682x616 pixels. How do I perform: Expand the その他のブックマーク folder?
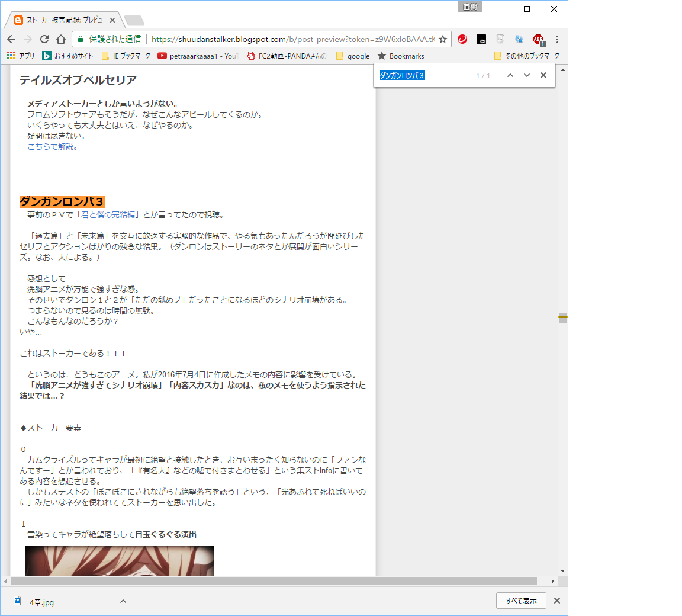[527, 56]
